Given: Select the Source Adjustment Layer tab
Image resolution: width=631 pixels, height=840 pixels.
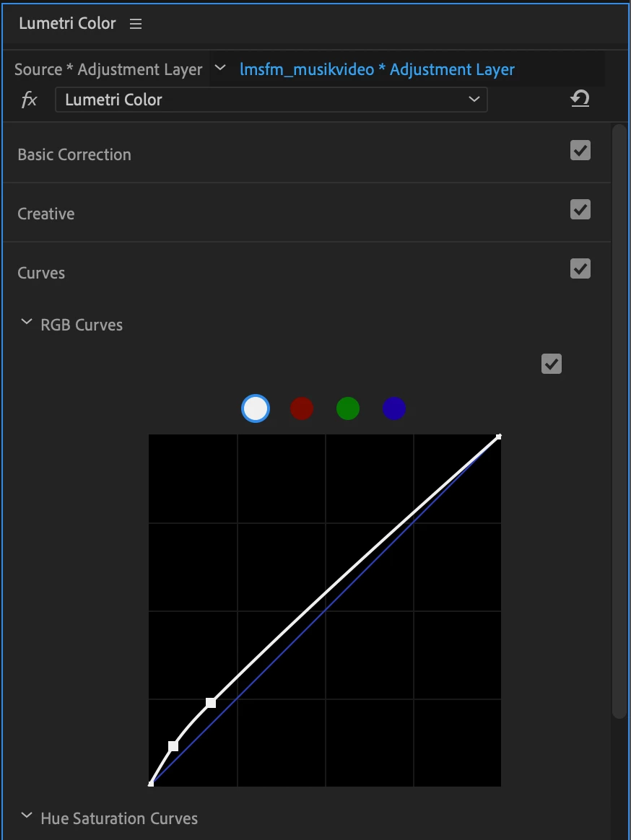Looking at the screenshot, I should [108, 69].
